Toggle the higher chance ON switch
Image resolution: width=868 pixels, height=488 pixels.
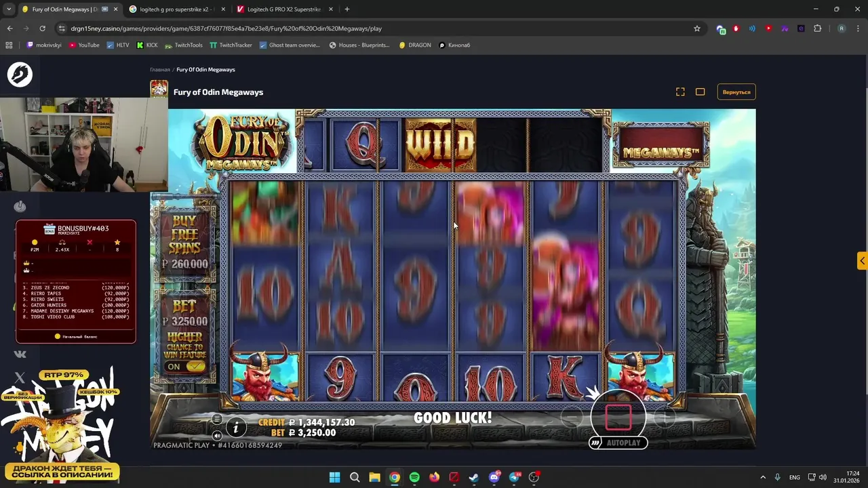point(185,367)
